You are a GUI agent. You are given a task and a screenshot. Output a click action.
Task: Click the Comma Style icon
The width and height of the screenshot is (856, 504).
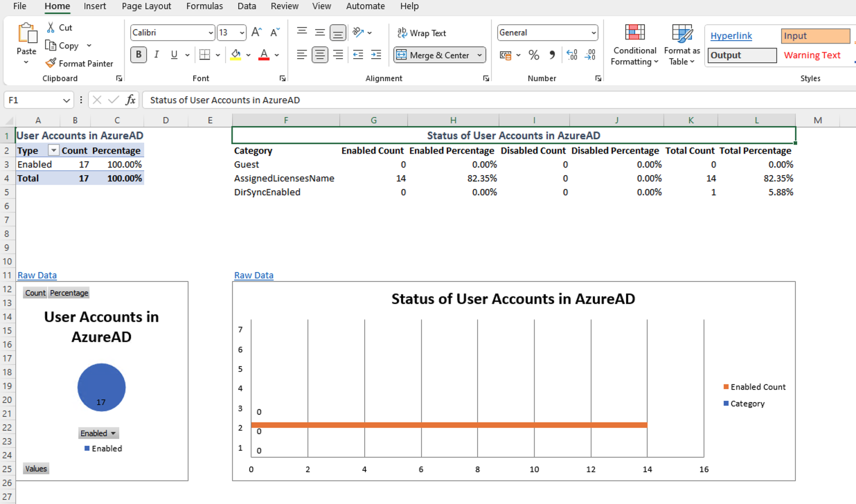click(x=552, y=55)
